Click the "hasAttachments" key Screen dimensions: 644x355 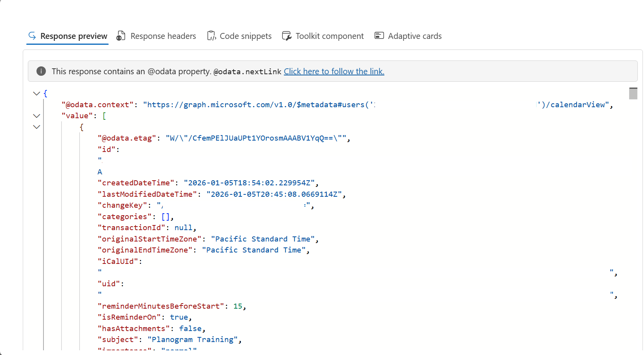[x=134, y=329]
